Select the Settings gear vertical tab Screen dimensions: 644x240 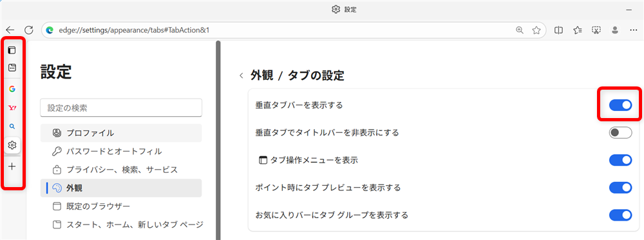click(12, 145)
